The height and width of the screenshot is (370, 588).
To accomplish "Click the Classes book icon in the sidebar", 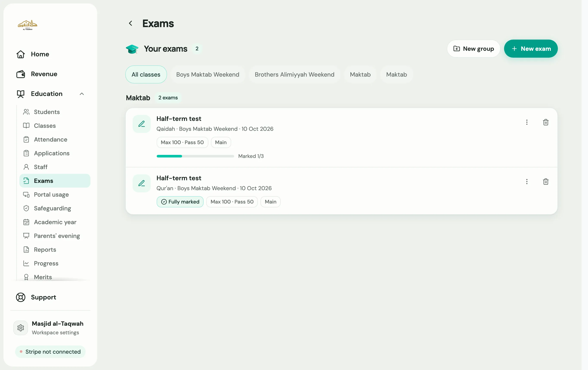I will point(26,126).
